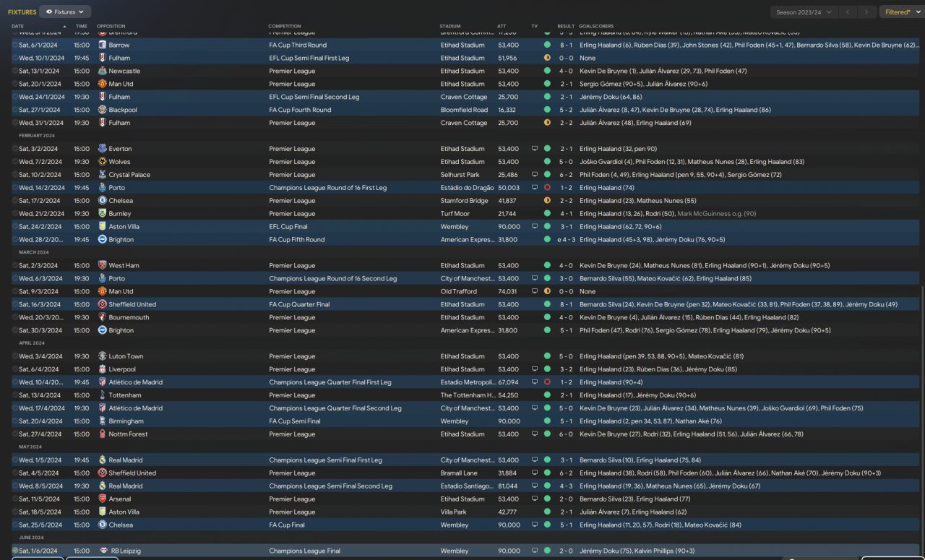Click the red loss indicator in Estádio do Dragão row

pyautogui.click(x=547, y=188)
